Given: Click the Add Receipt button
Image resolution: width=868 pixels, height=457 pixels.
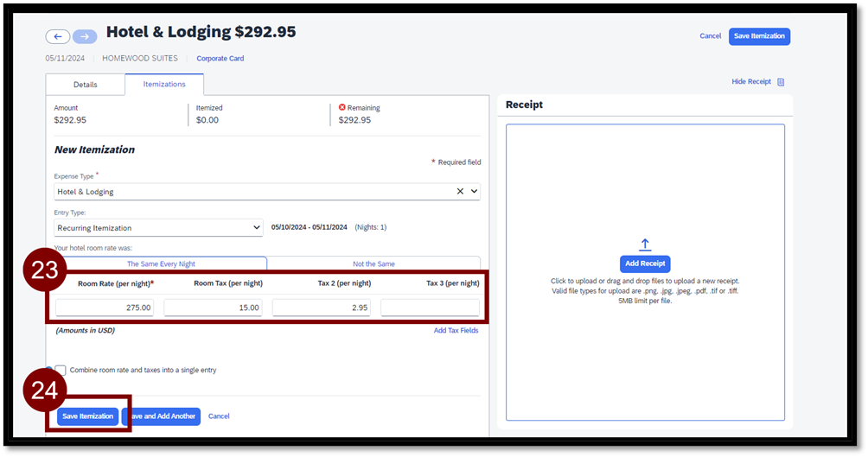Looking at the screenshot, I should coord(645,264).
